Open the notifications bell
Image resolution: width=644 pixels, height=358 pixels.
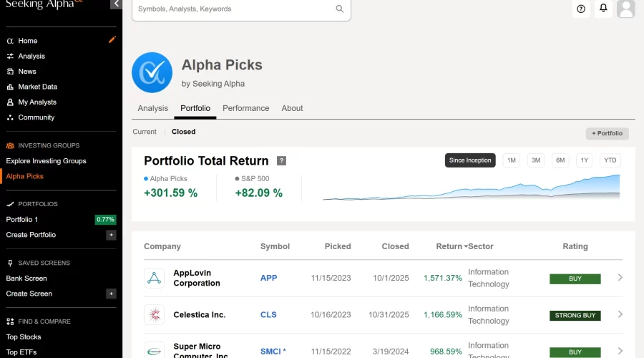[603, 8]
